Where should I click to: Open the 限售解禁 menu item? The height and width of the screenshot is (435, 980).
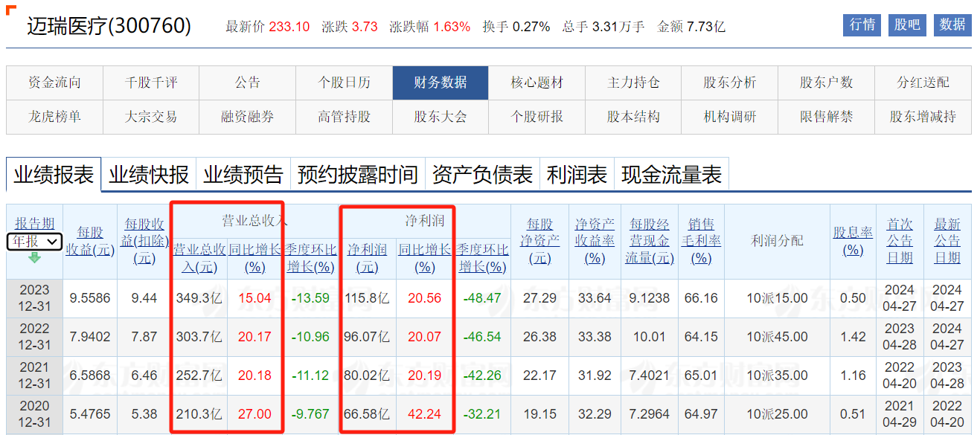tap(827, 117)
